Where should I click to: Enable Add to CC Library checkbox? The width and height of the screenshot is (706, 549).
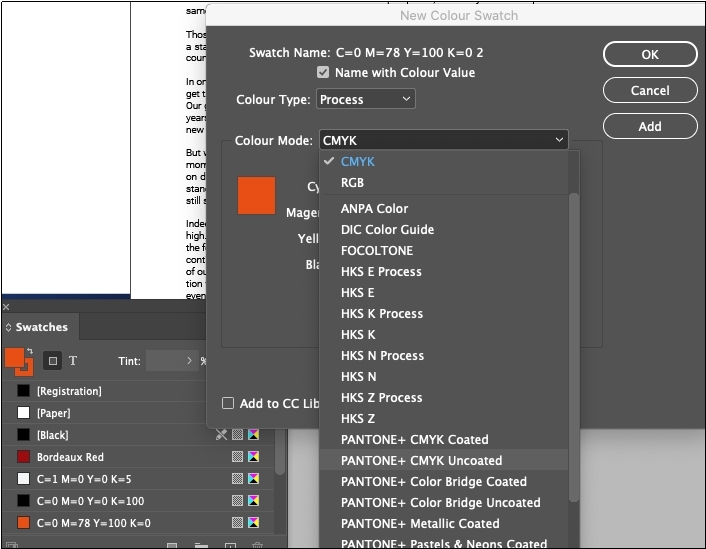point(228,403)
